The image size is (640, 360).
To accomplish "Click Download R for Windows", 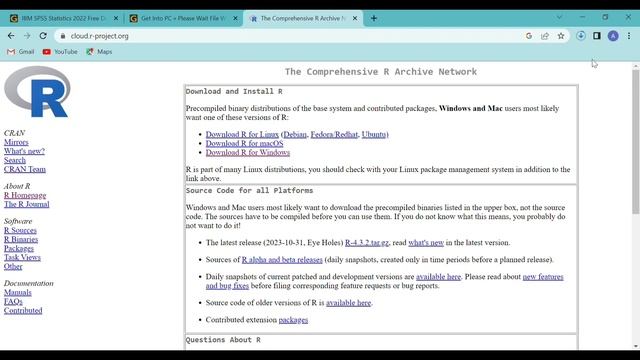I will 248,152.
